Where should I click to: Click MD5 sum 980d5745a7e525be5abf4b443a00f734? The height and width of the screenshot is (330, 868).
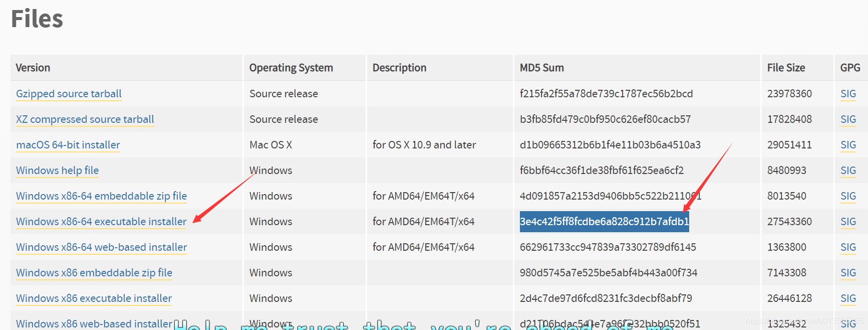pos(609,273)
